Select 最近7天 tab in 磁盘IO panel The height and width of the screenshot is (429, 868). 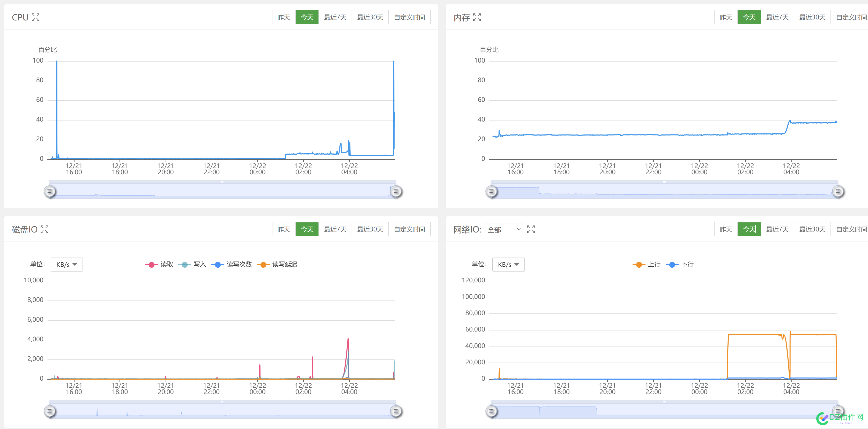click(335, 229)
